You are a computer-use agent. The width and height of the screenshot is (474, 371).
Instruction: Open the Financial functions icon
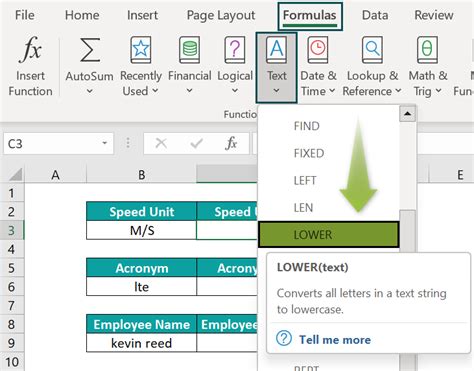coord(190,50)
